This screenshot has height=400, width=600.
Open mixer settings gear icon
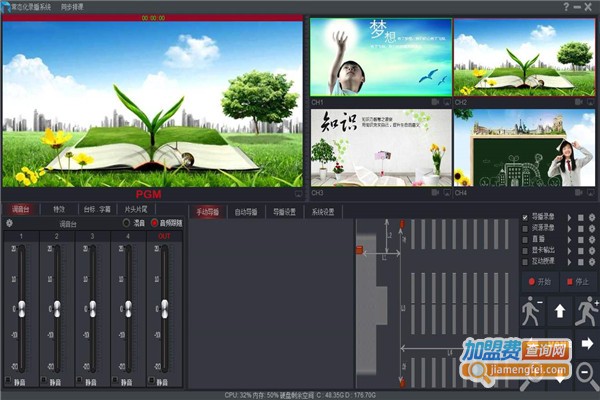(x=10, y=223)
